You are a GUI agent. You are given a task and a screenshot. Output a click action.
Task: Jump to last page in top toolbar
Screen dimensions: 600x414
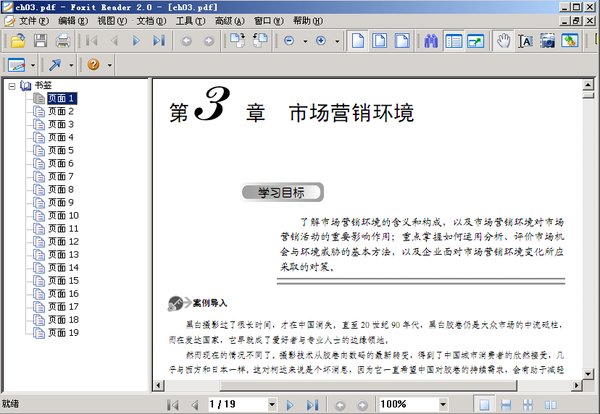159,41
